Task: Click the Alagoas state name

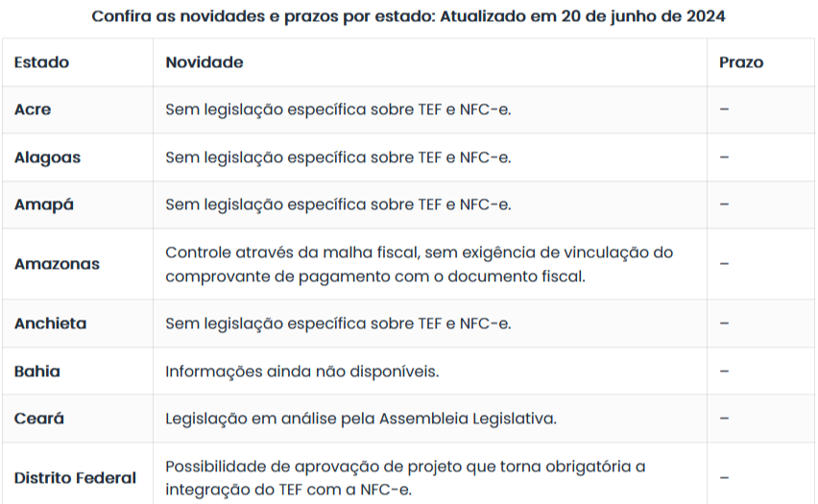Action: 47,157
